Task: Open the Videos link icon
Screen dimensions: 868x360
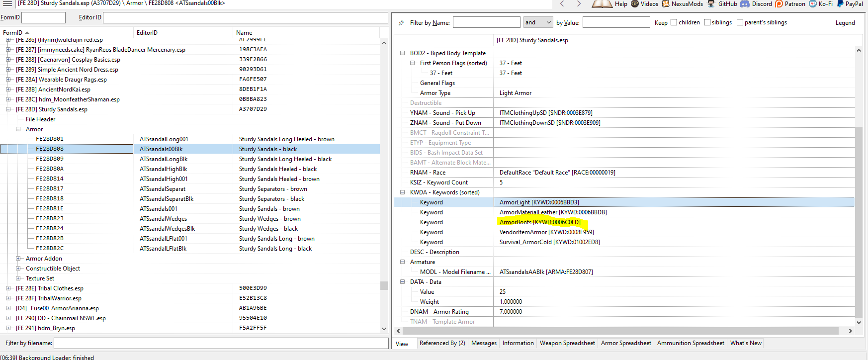Action: tap(635, 3)
